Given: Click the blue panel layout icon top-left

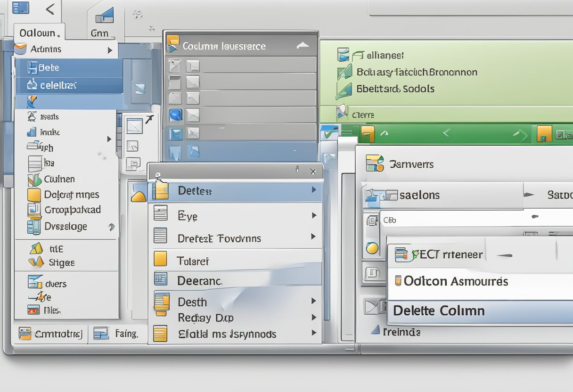Looking at the screenshot, I should coord(20,8).
